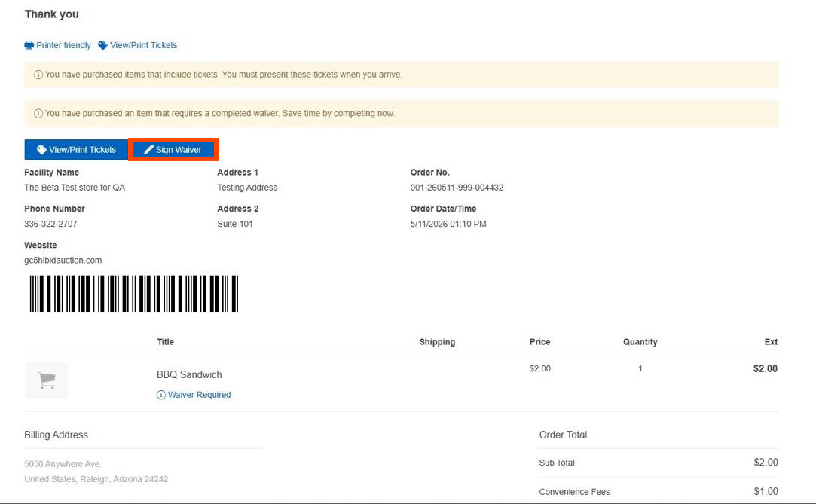Click billing line 5050 Anywhere Ave.
816x504 pixels.
click(x=63, y=464)
